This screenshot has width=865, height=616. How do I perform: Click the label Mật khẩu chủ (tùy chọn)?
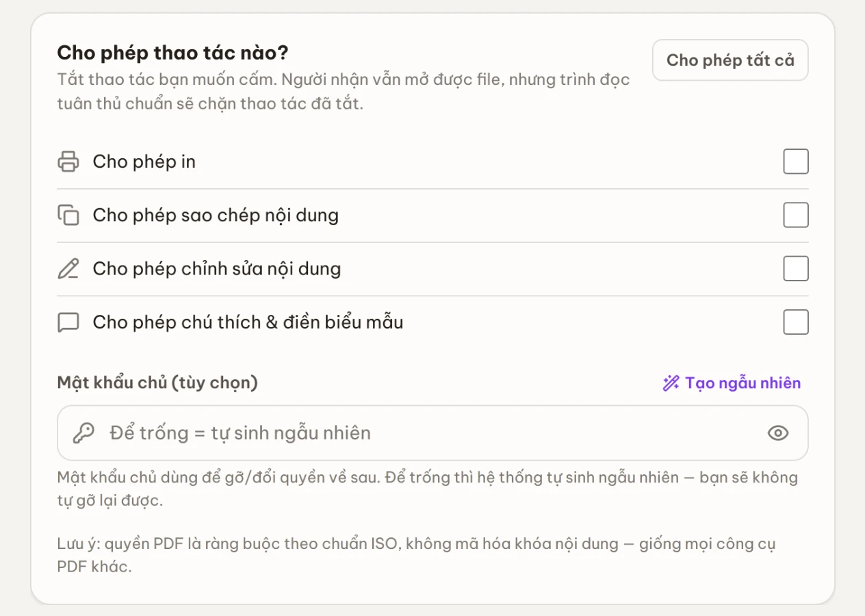(x=157, y=383)
